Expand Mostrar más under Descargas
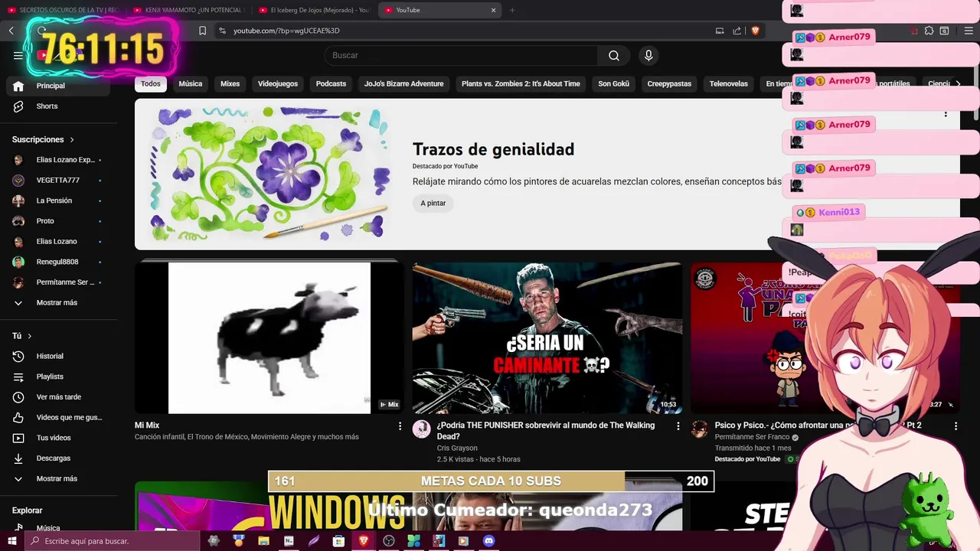 point(58,478)
